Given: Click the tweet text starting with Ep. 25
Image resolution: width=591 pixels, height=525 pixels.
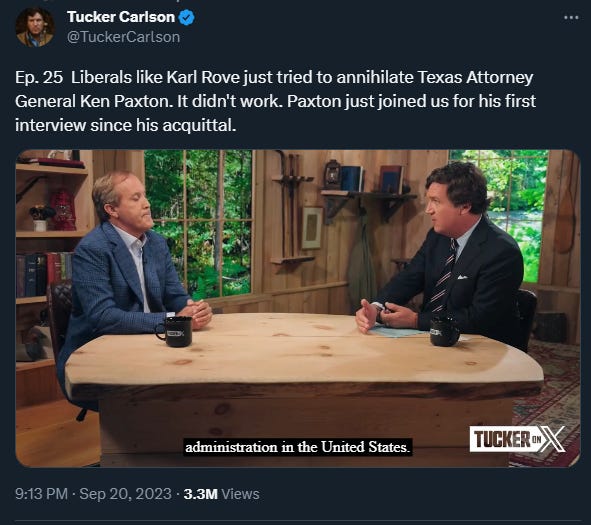Looking at the screenshot, I should coord(275,101).
